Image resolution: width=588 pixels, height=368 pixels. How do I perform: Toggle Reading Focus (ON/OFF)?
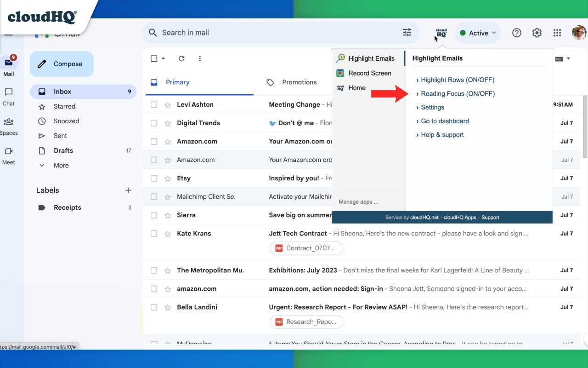point(458,93)
